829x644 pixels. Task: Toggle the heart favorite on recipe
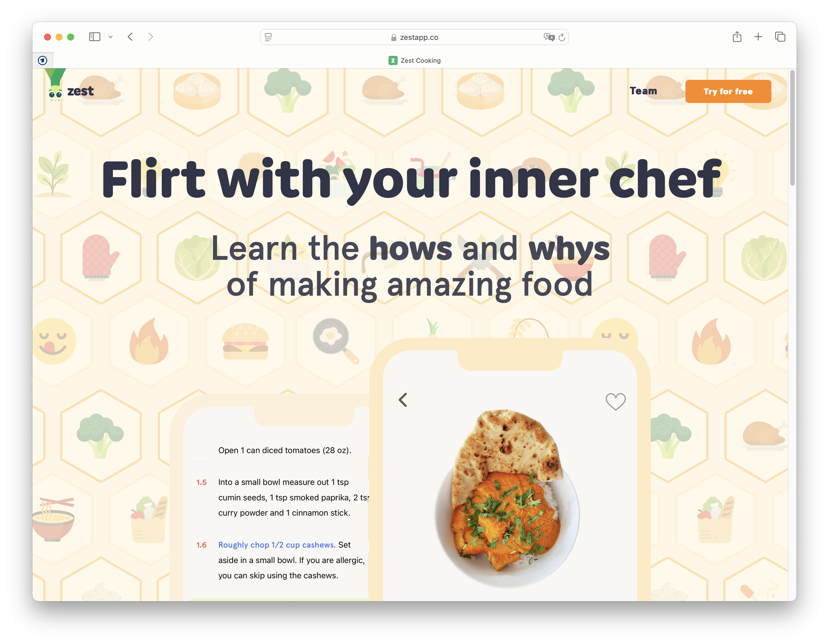point(615,402)
